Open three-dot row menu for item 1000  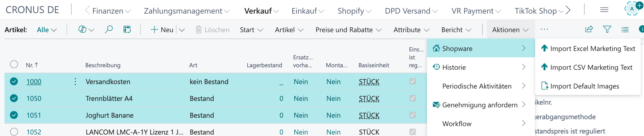tap(75, 82)
